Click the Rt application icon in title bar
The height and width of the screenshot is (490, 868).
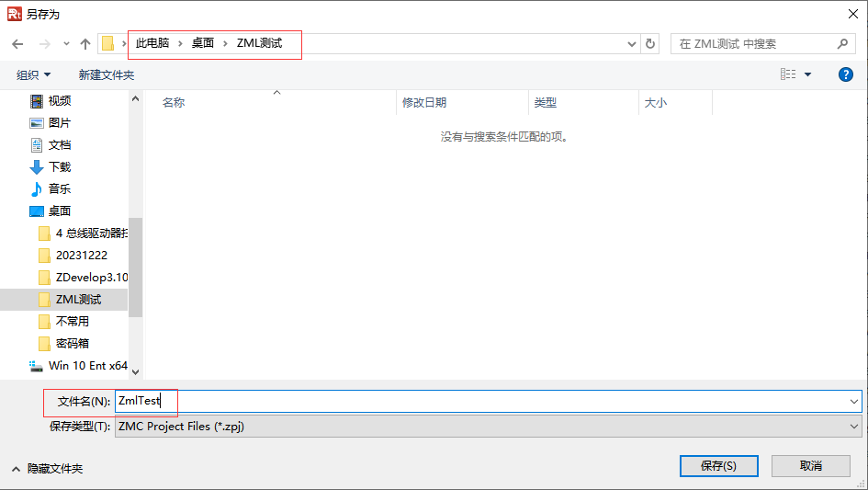click(x=15, y=14)
